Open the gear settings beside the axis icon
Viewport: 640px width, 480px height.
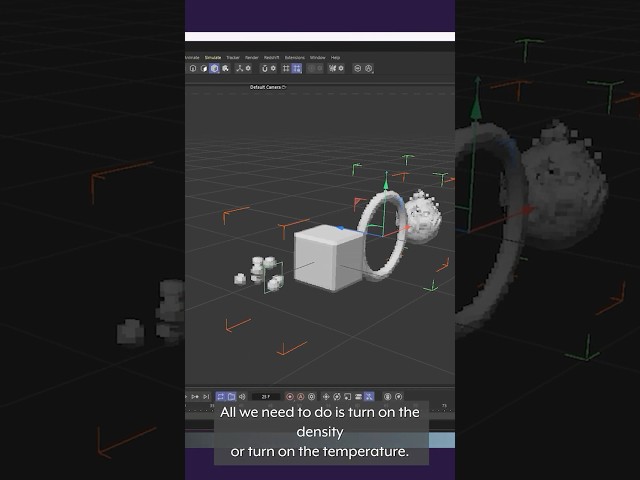pos(248,69)
